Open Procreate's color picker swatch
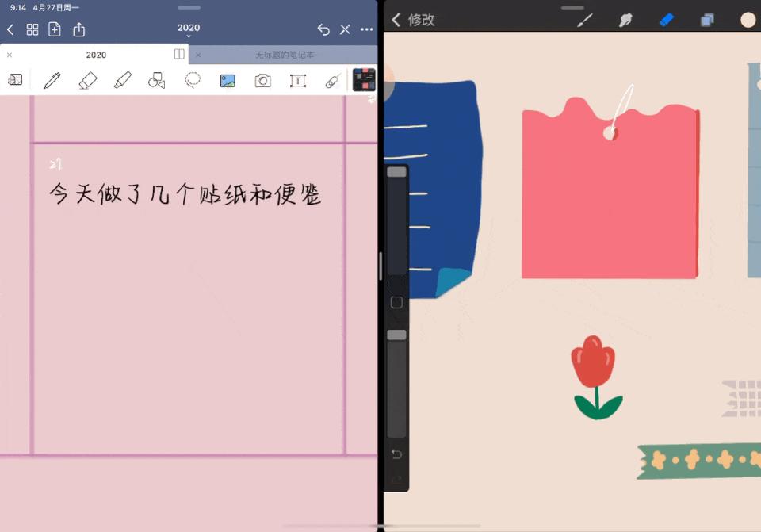 (x=746, y=20)
